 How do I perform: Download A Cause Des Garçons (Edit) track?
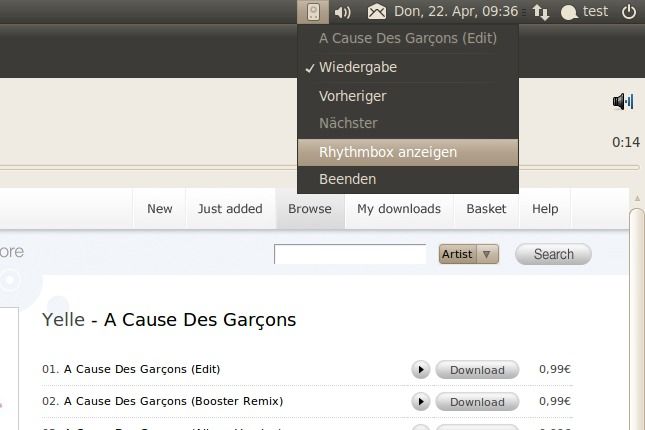477,370
